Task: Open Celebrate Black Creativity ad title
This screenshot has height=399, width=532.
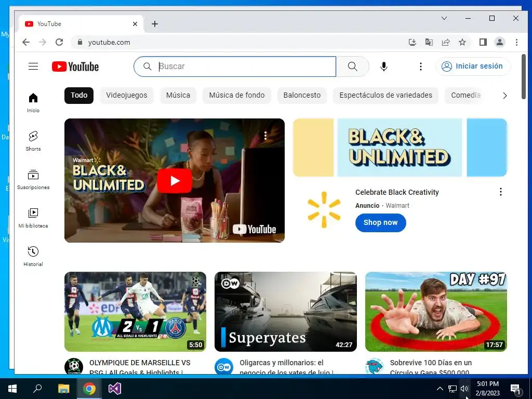Action: (x=397, y=192)
